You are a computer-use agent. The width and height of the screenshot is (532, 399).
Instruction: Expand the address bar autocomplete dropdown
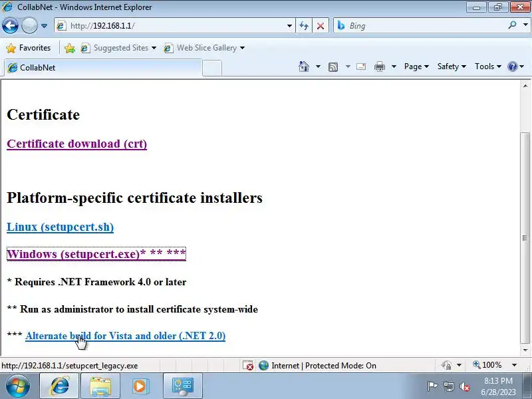pyautogui.click(x=289, y=26)
